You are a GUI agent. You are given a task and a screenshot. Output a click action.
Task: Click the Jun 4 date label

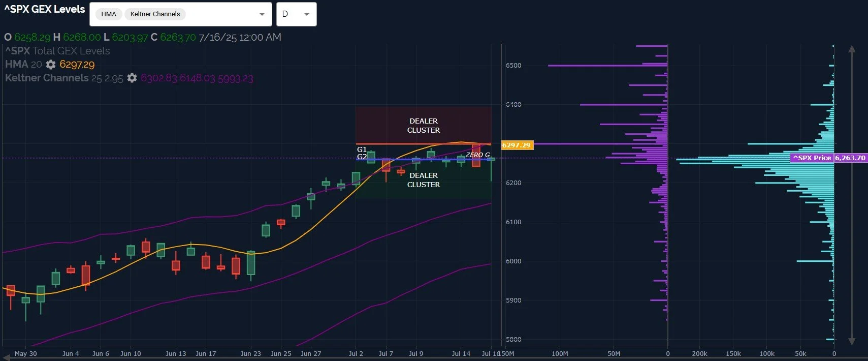point(71,353)
